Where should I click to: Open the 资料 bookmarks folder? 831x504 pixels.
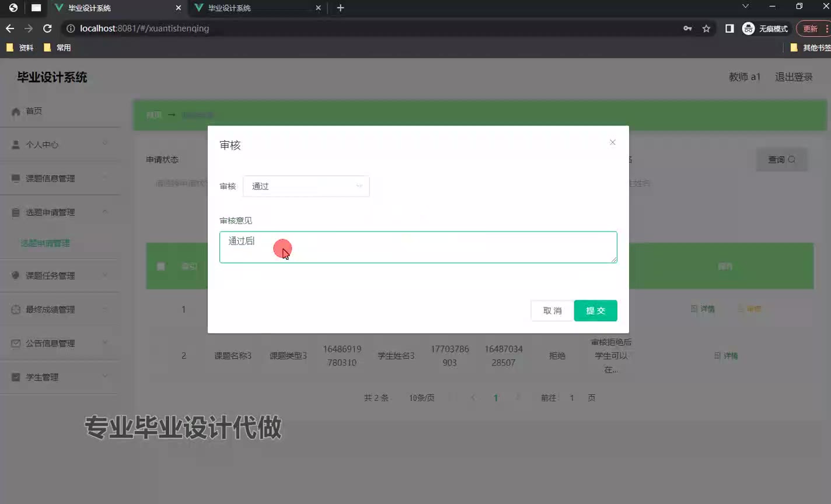click(20, 48)
